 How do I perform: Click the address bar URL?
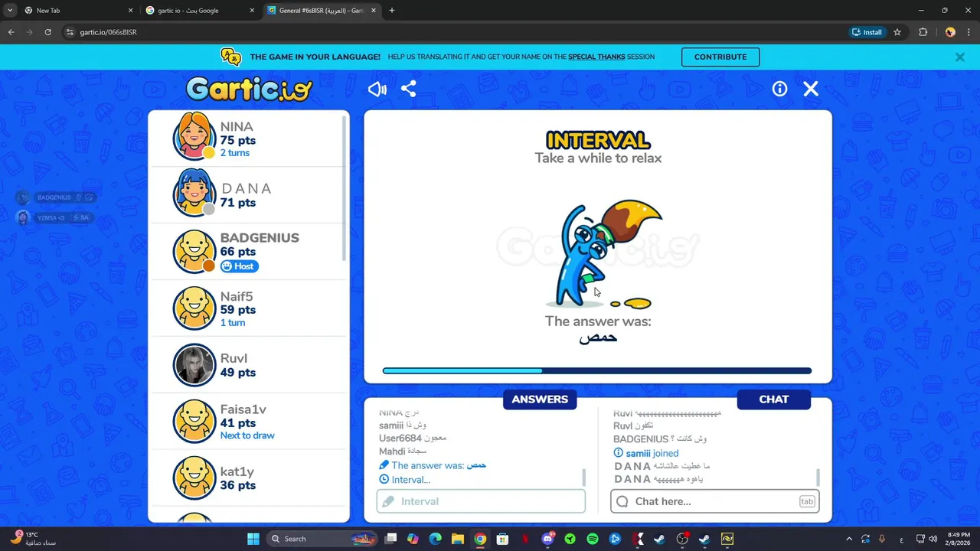point(108,32)
